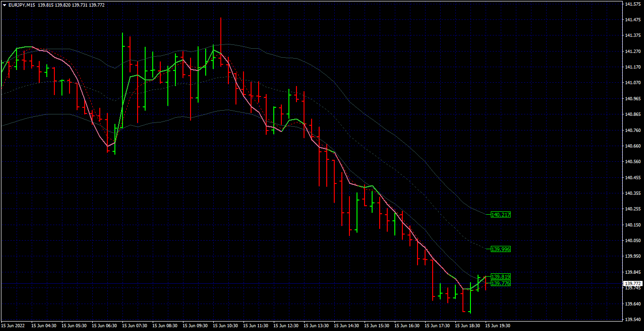Image resolution: width=644 pixels, height=331 pixels.
Task: Click the 140.660 price scale value
Action: tap(632, 146)
